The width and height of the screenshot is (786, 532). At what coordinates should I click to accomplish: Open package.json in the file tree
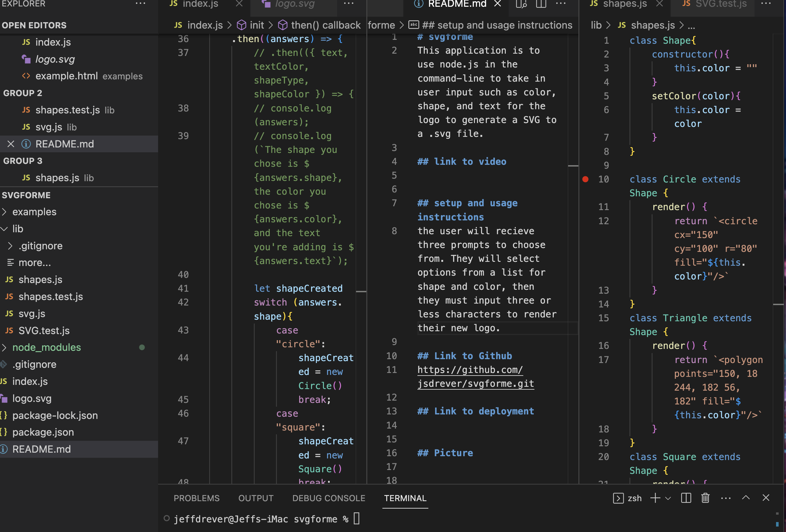point(43,432)
